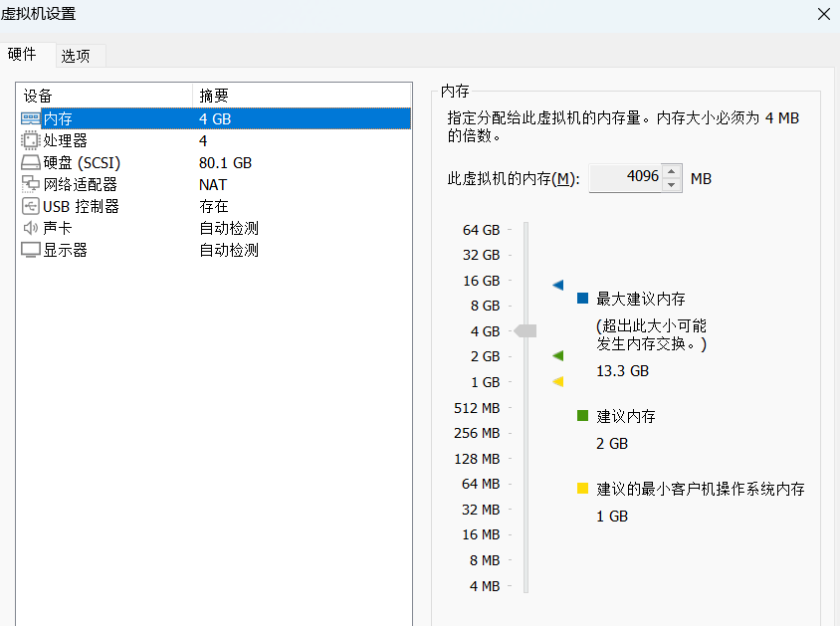Click the memory value field showing 4096
The height and width of the screenshot is (626, 840).
pos(626,178)
